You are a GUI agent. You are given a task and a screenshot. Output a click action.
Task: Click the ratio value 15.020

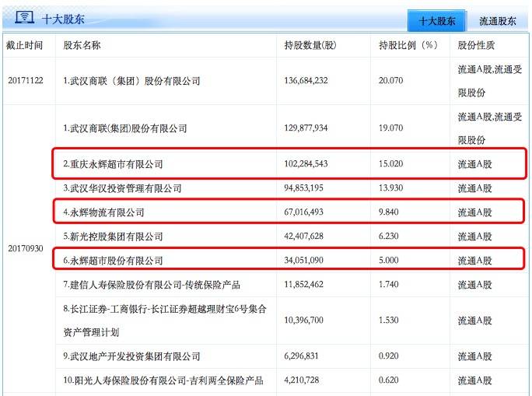pyautogui.click(x=391, y=164)
